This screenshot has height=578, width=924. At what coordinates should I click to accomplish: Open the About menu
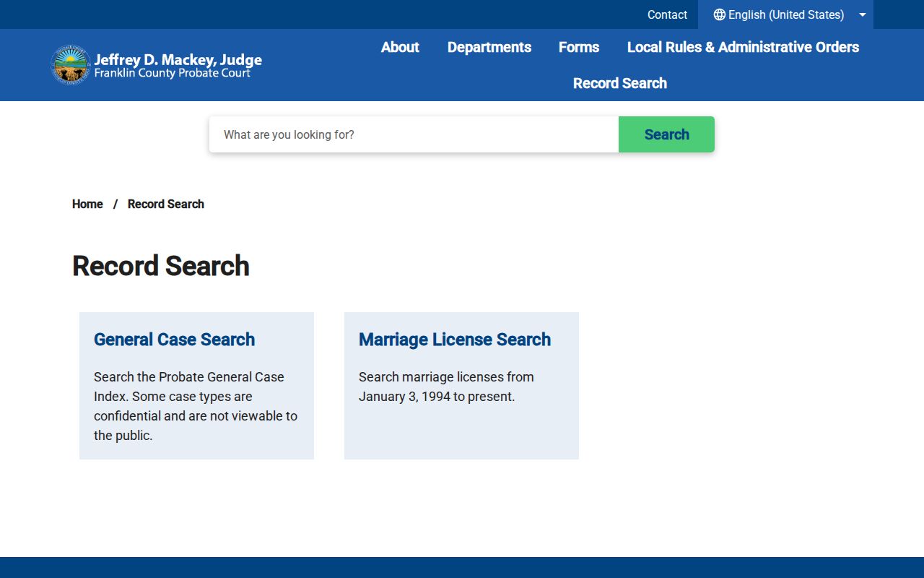click(400, 47)
